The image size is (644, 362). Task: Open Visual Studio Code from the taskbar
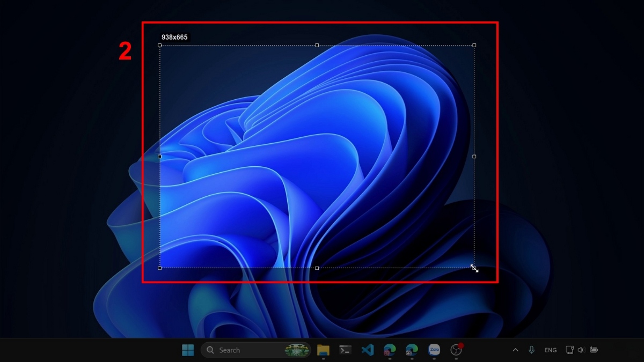click(368, 350)
